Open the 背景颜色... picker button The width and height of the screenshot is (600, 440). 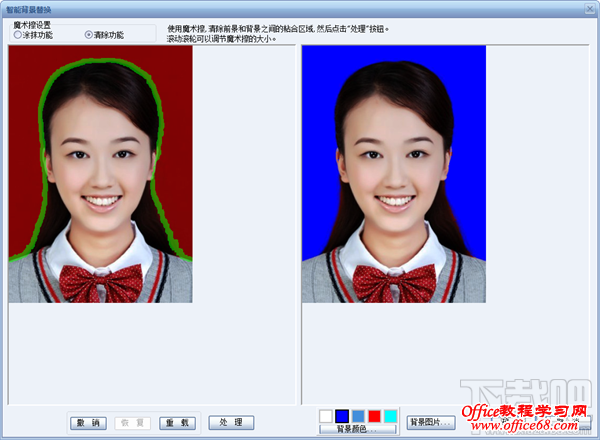(x=357, y=429)
